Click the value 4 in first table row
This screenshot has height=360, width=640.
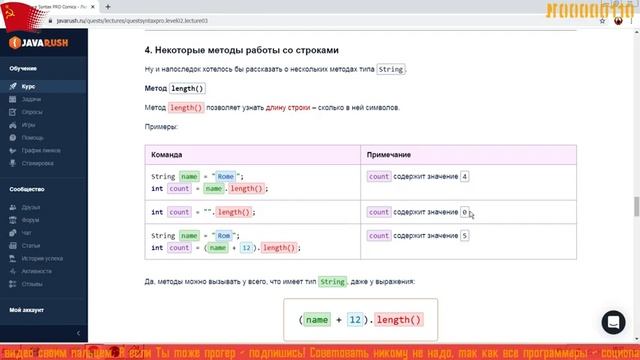coord(464,176)
